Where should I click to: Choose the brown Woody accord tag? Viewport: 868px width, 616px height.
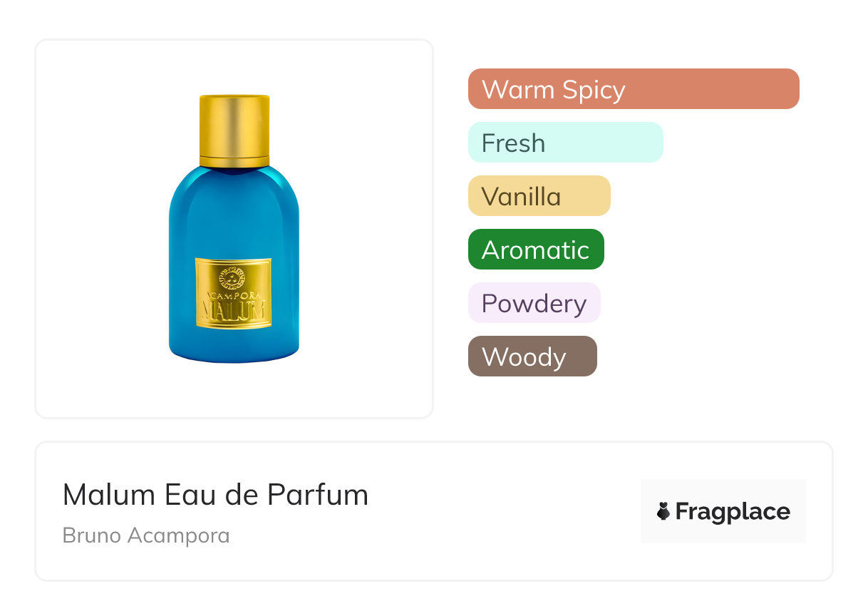point(532,356)
